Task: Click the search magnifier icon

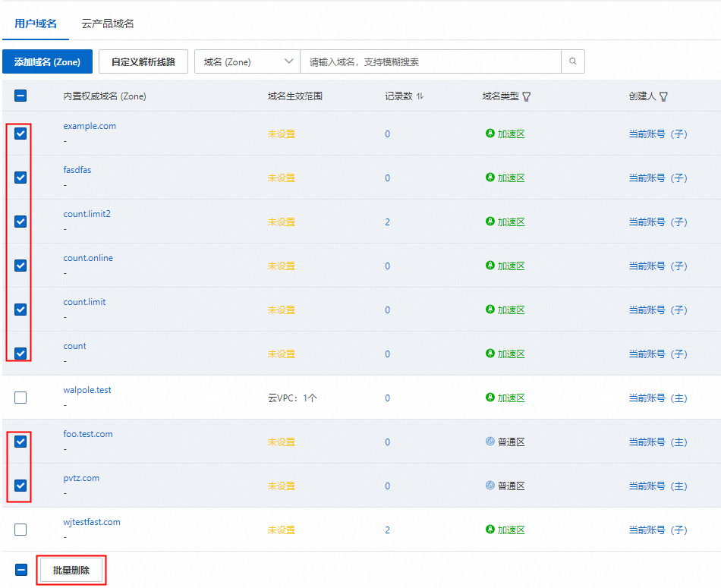Action: click(x=572, y=61)
